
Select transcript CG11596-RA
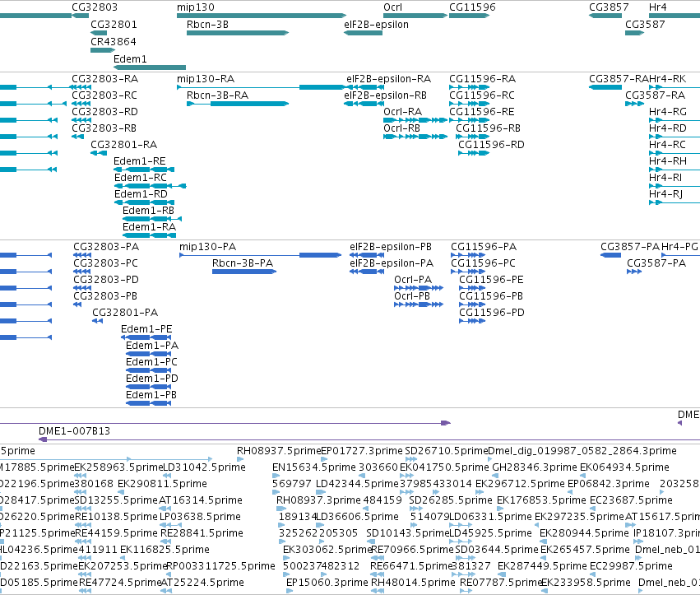coord(469,87)
